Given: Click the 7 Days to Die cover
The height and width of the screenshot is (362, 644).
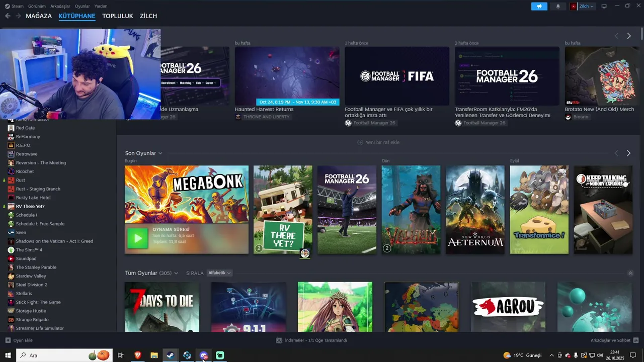Looking at the screenshot, I should coord(162,307).
